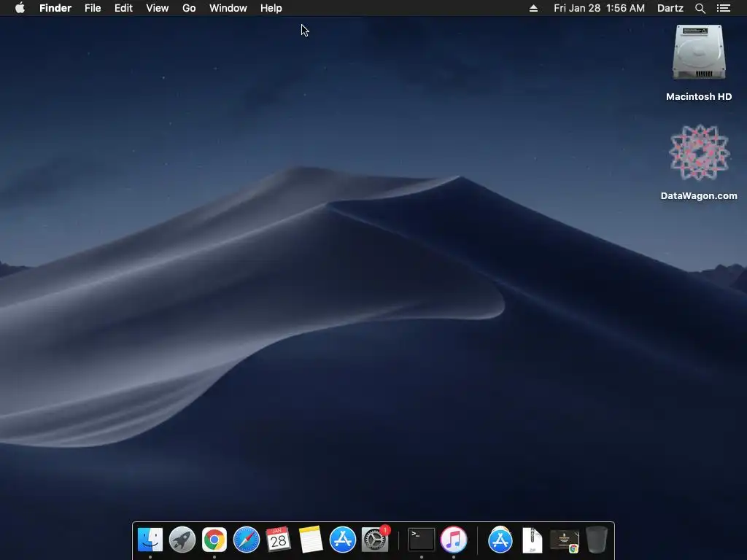The width and height of the screenshot is (747, 560).
Task: Open Google Chrome from the dock
Action: click(x=214, y=540)
